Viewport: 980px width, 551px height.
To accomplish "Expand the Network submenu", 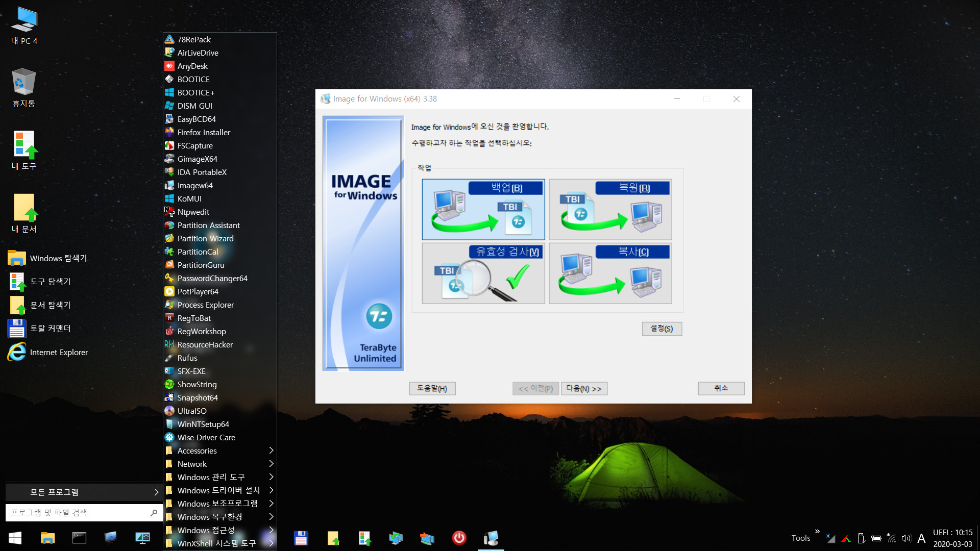I will 220,464.
